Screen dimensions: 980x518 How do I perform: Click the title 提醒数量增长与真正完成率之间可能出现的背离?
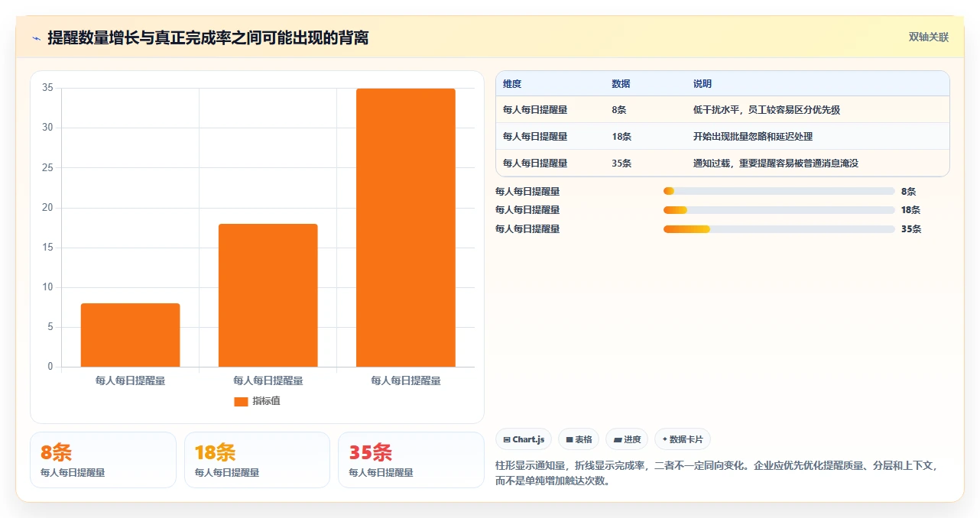(208, 38)
